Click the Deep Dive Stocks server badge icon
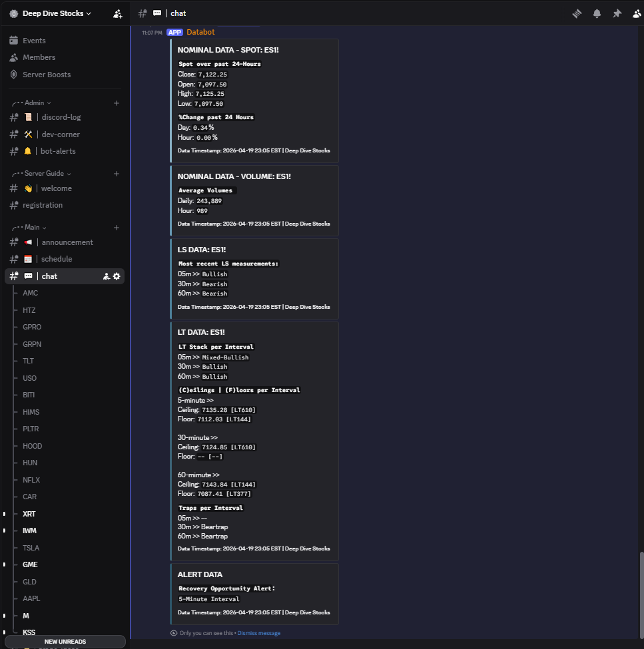The width and height of the screenshot is (644, 649). click(x=13, y=13)
